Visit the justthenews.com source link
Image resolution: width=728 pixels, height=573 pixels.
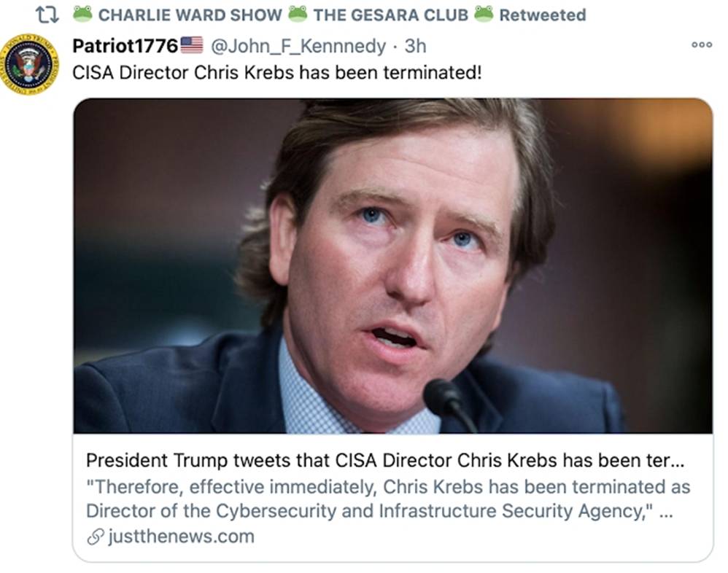[x=180, y=537]
